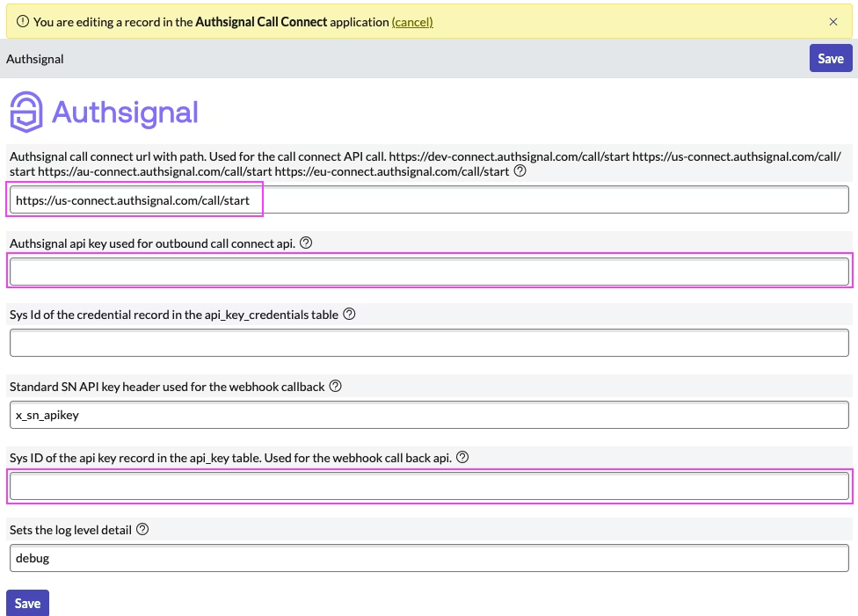Open help icon for SN API key header
Screen dimensions: 858x616
pyautogui.click(x=336, y=387)
